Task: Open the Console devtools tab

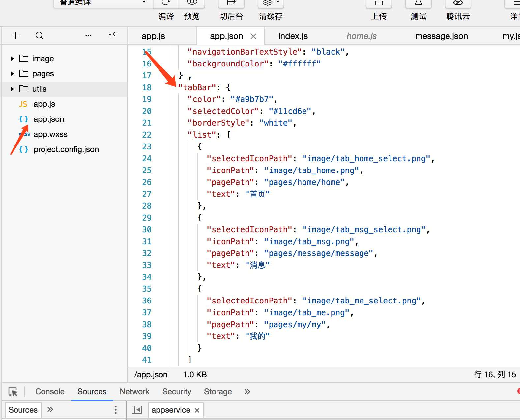Action: click(50, 392)
